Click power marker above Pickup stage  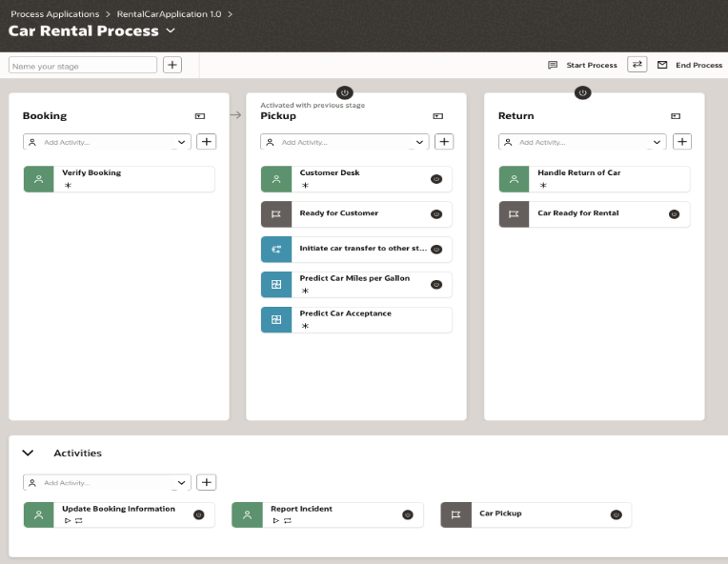[345, 92]
